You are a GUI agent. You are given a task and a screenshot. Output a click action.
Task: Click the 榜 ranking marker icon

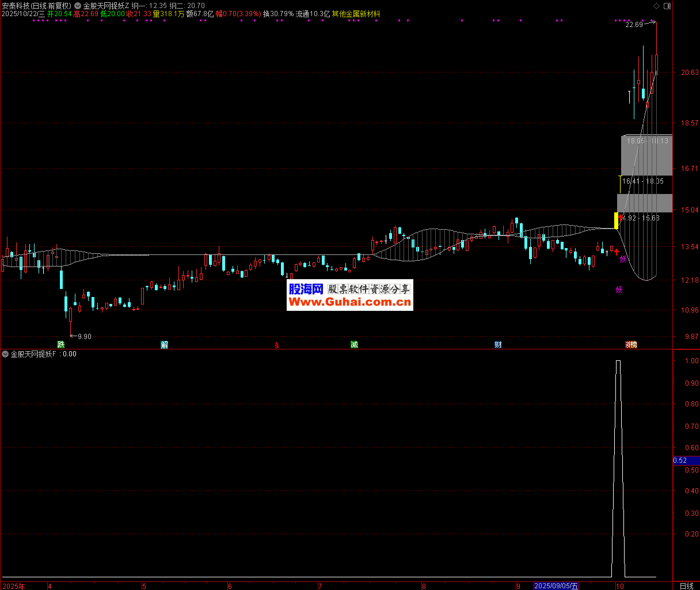coord(633,345)
